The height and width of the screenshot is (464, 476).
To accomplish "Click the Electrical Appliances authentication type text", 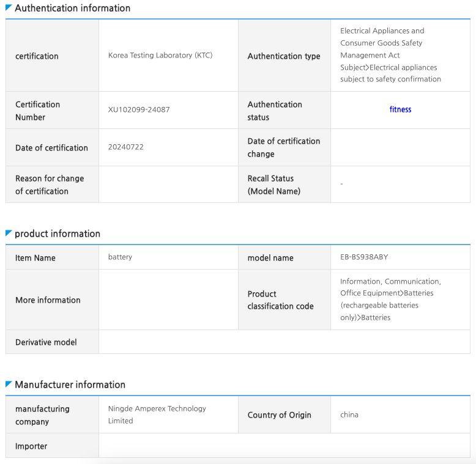I will (x=390, y=55).
